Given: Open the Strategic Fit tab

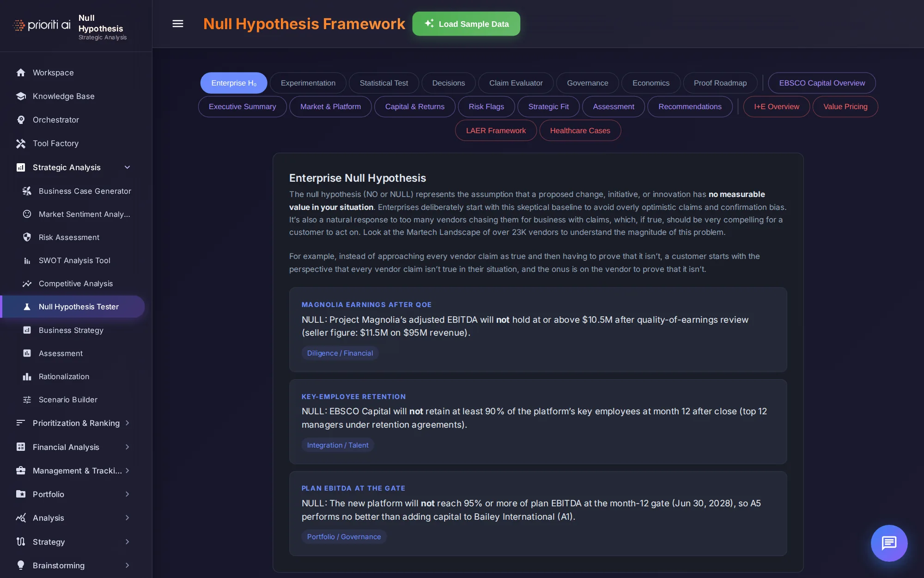Looking at the screenshot, I should click(548, 107).
